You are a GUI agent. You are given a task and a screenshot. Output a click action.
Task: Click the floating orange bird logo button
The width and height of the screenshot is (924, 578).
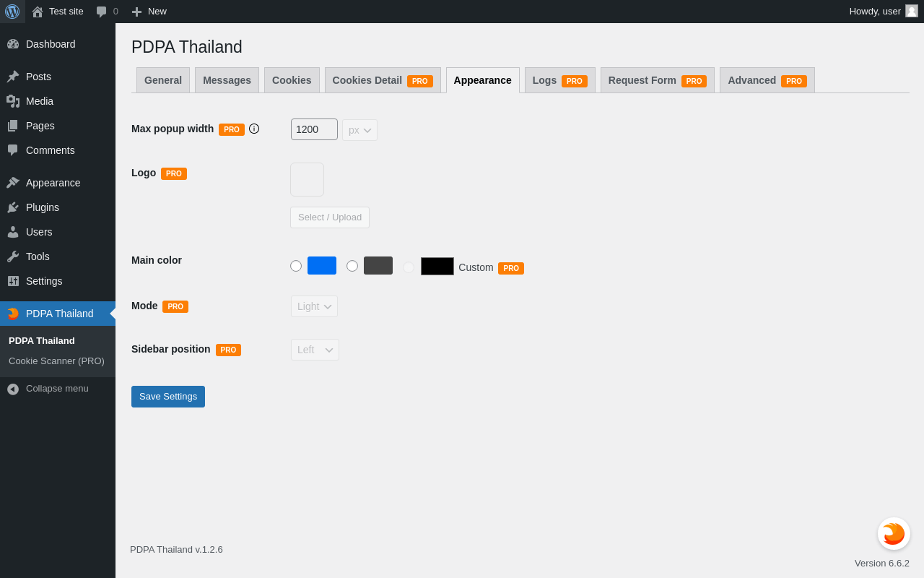[x=894, y=533]
